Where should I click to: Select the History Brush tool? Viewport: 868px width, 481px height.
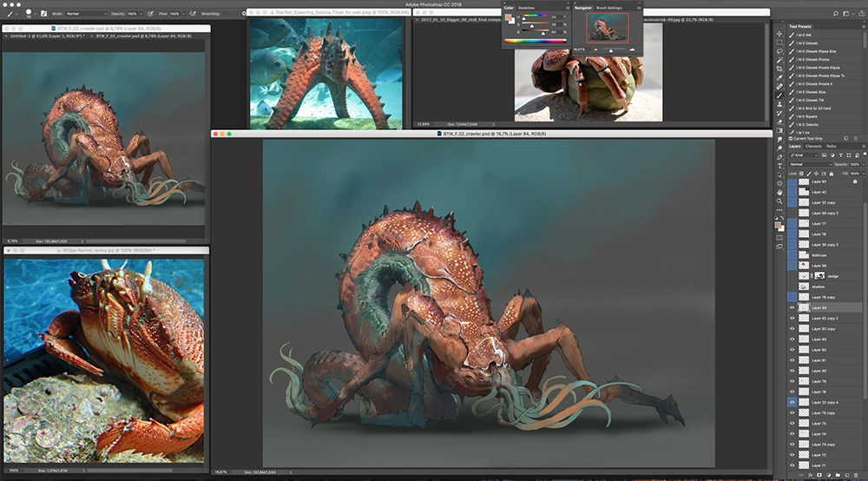[x=779, y=113]
